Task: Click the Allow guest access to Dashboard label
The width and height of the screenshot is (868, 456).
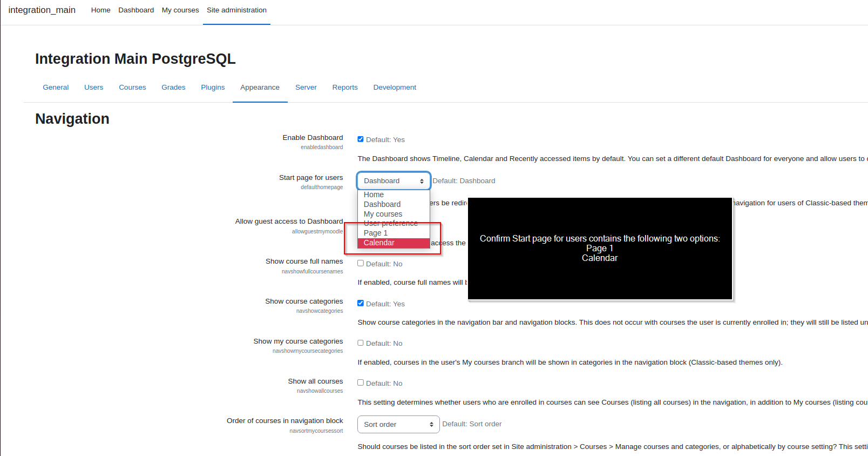Action: click(x=289, y=221)
